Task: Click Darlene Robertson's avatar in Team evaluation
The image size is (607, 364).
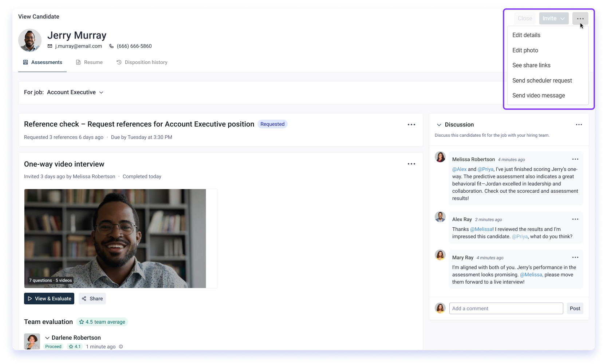Action: (32, 341)
